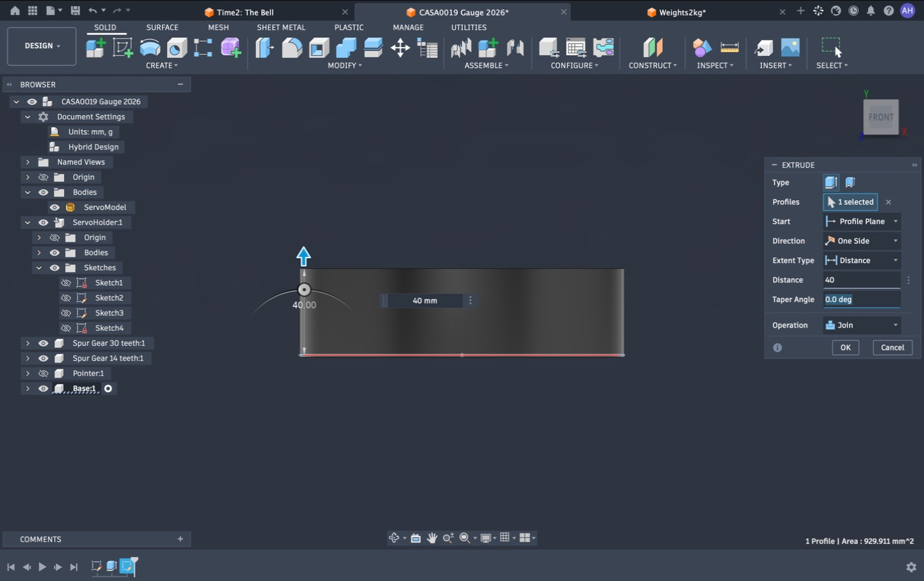924x581 pixels.
Task: Switch to the SURFACE ribbon tab
Action: pos(162,28)
